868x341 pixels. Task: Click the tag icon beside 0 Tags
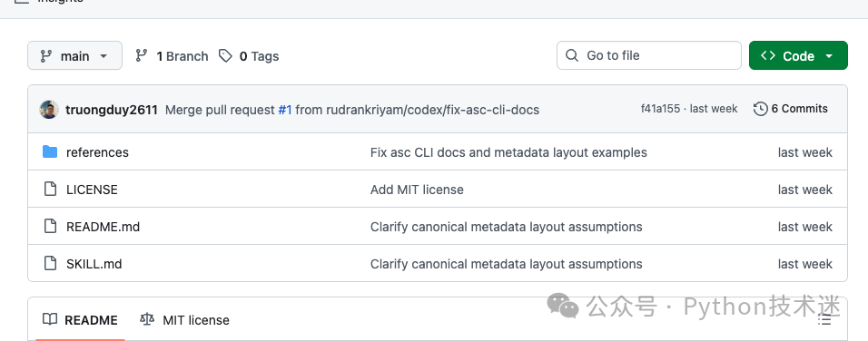225,56
